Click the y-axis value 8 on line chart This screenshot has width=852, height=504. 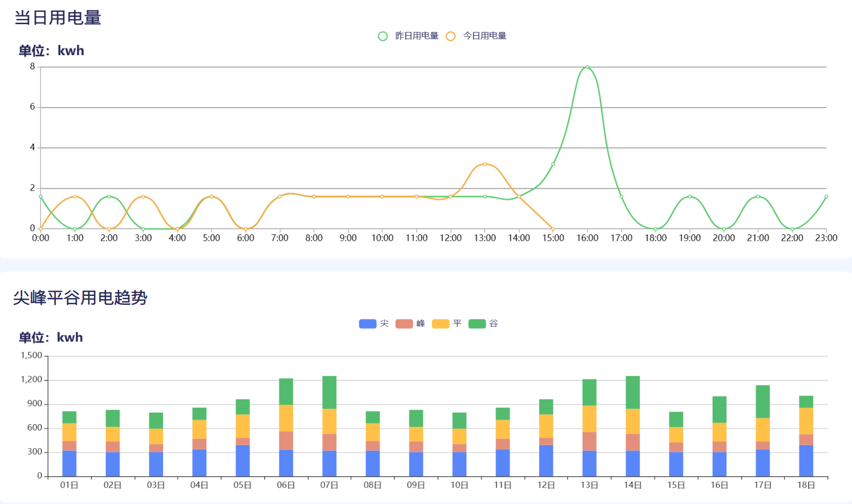pos(33,67)
